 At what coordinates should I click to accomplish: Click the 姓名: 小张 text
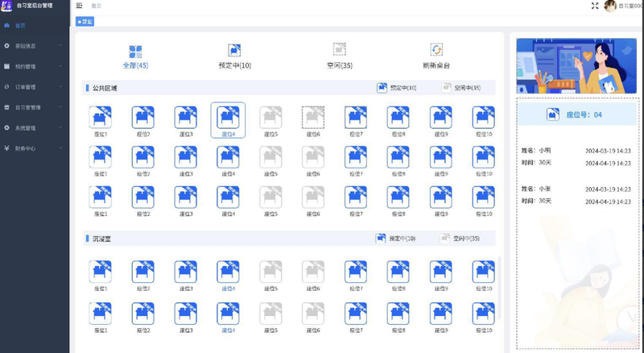click(x=536, y=189)
